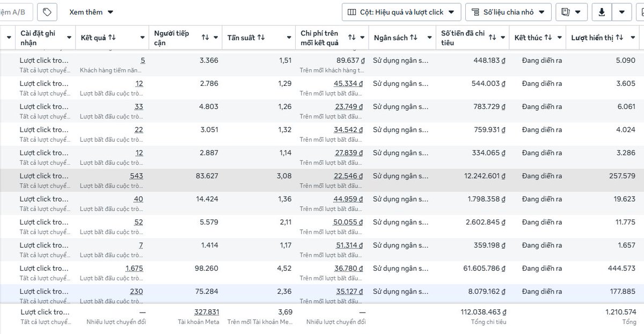Click the frequency value 4,52
Image resolution: width=644 pixels, height=334 pixels.
pyautogui.click(x=286, y=268)
